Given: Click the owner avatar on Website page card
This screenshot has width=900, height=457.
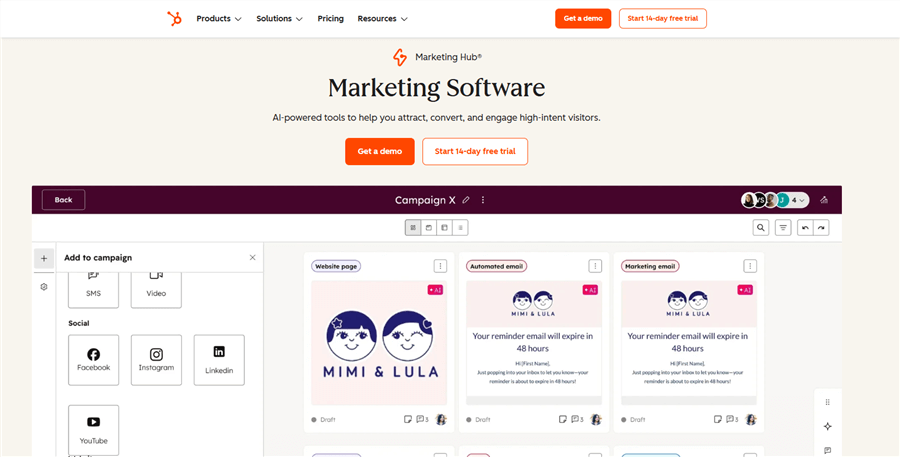Looking at the screenshot, I should point(441,420).
